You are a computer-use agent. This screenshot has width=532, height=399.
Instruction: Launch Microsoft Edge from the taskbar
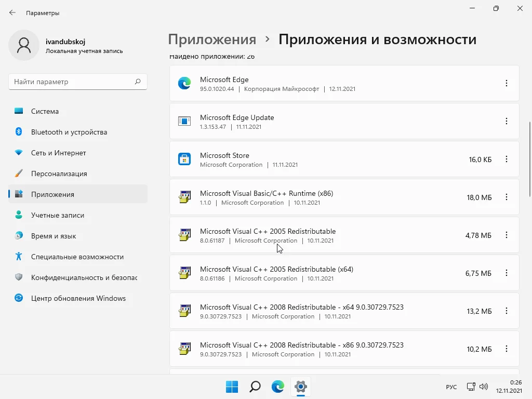pyautogui.click(x=278, y=387)
